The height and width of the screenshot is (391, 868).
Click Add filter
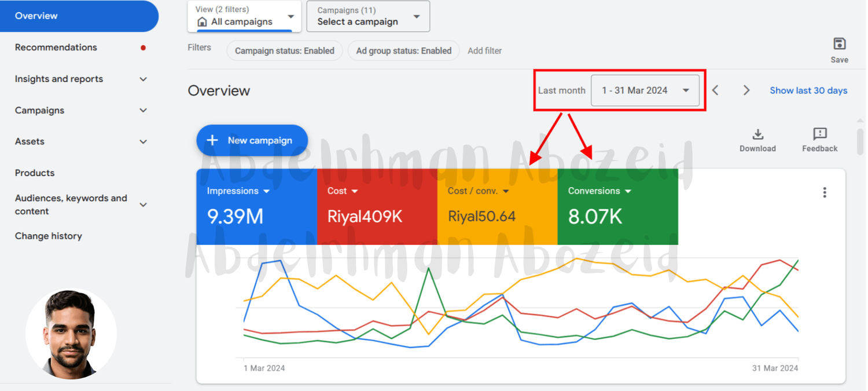coord(484,51)
